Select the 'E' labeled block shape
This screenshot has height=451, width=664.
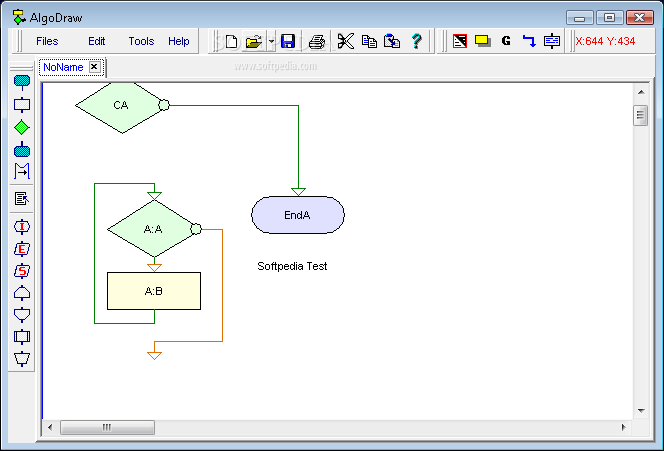coord(22,249)
